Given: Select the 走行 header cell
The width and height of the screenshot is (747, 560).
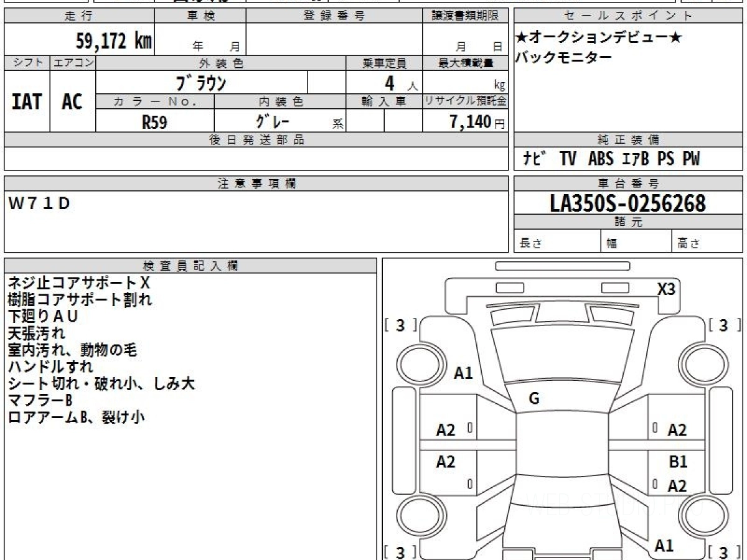Looking at the screenshot, I should tap(78, 16).
